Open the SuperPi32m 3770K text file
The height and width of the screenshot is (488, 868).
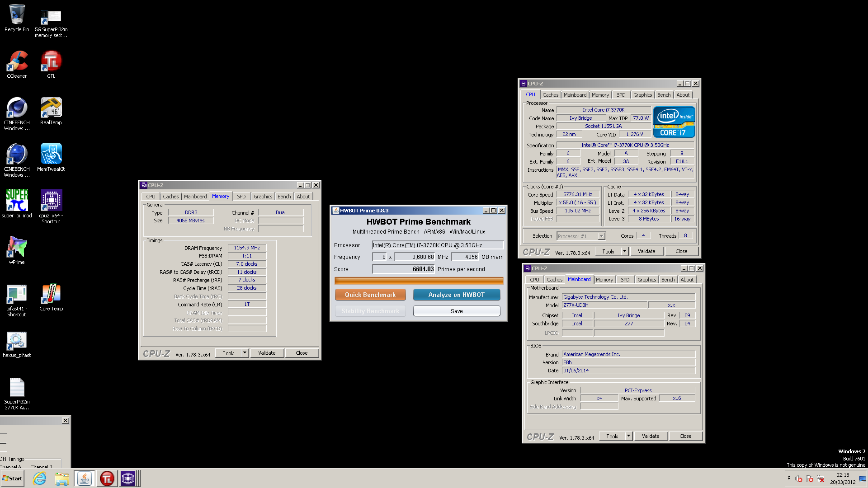click(x=17, y=393)
